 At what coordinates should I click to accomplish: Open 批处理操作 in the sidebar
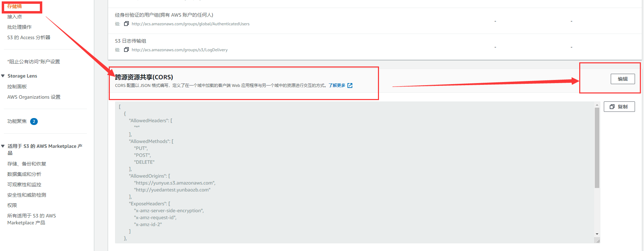point(19,27)
